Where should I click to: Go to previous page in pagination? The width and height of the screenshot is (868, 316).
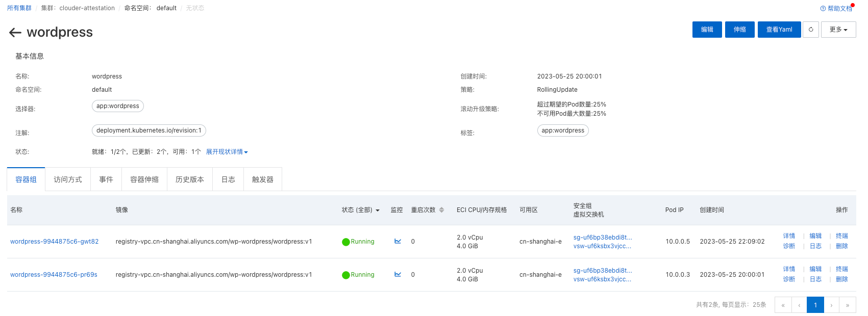tap(799, 305)
